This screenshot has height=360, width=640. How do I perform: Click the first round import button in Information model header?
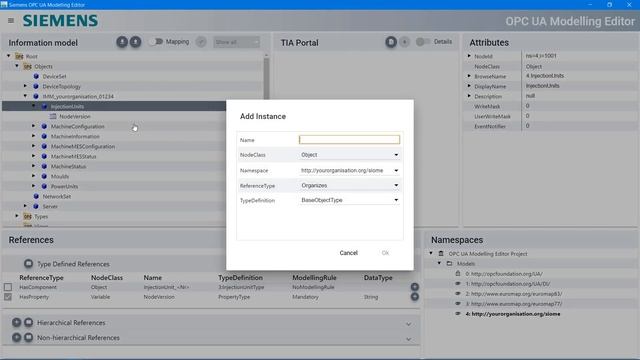pyautogui.click(x=122, y=42)
